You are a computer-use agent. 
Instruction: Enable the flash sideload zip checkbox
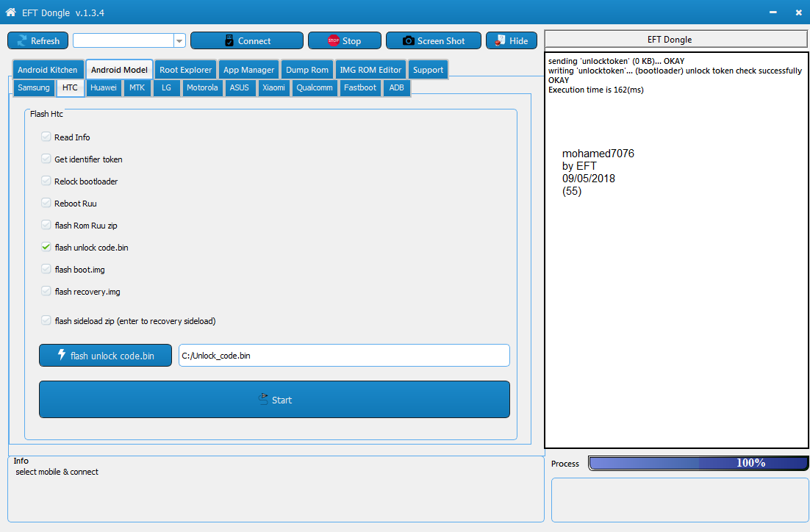click(x=46, y=320)
